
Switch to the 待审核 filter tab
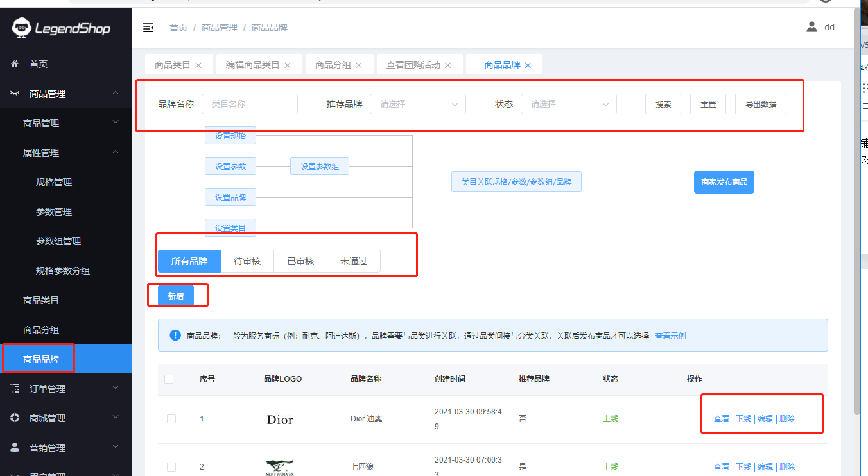(247, 261)
